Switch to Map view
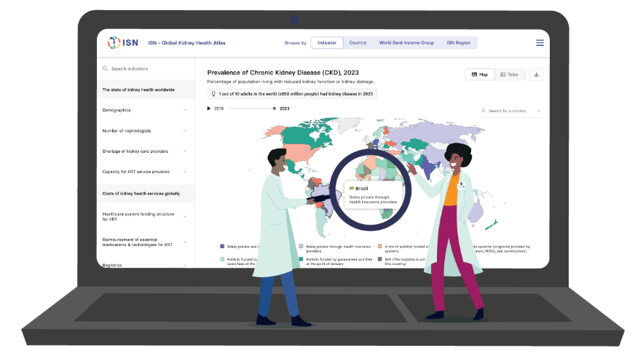Viewport: 643px width, 364px height. (480, 74)
